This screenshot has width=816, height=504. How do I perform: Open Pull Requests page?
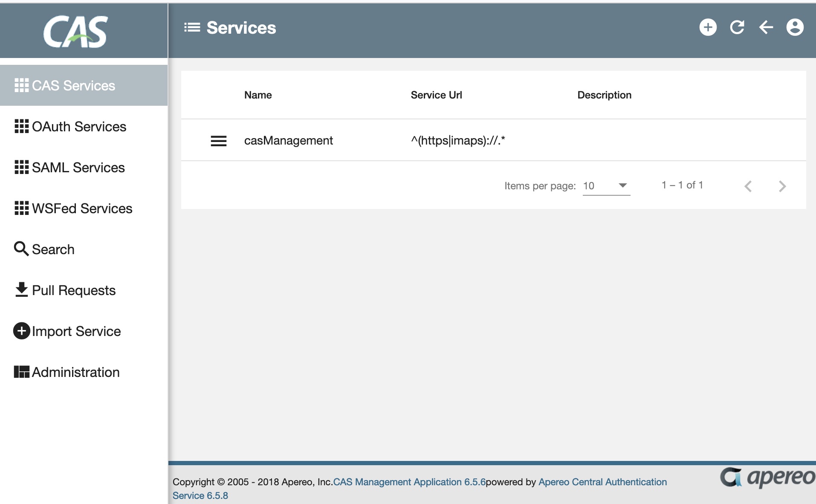84,290
